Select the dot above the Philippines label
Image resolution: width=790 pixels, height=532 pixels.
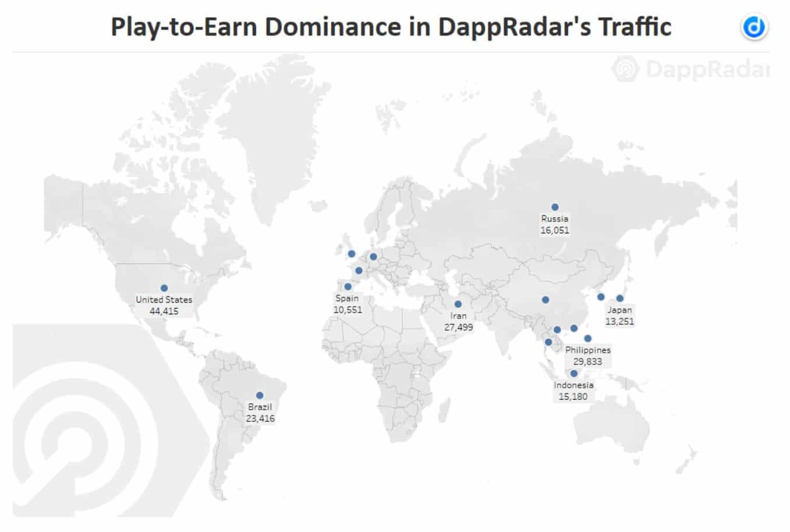coord(588,339)
